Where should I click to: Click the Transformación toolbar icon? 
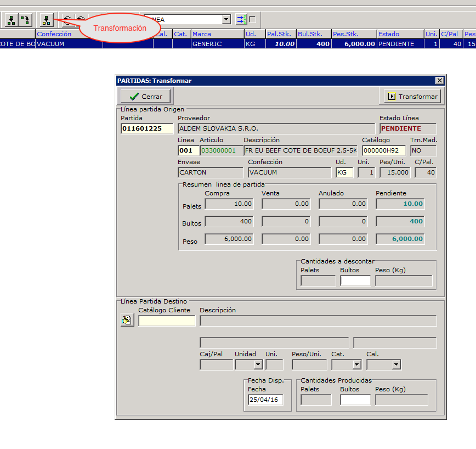coord(47,20)
